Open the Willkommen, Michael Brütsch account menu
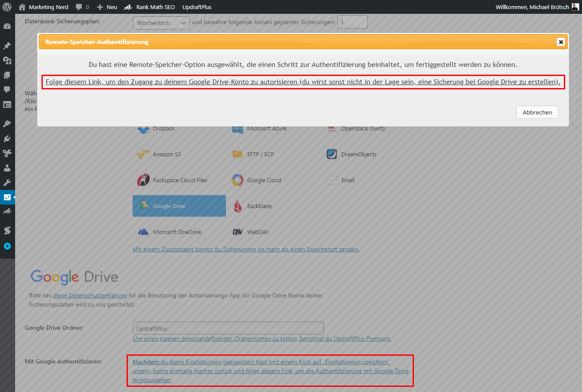 point(537,7)
